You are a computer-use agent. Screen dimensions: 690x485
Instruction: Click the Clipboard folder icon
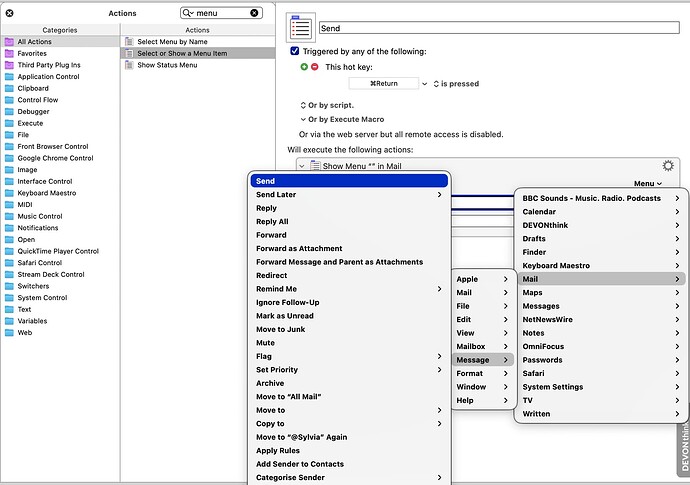tap(9, 88)
